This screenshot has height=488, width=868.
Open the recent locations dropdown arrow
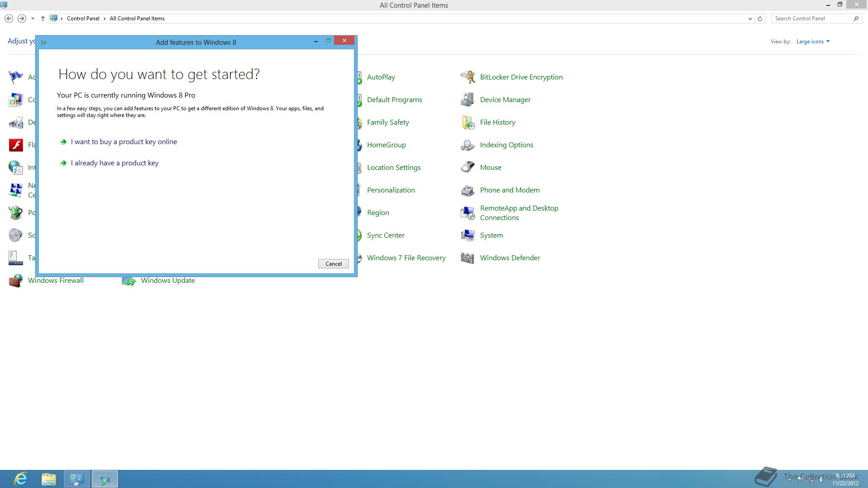33,19
